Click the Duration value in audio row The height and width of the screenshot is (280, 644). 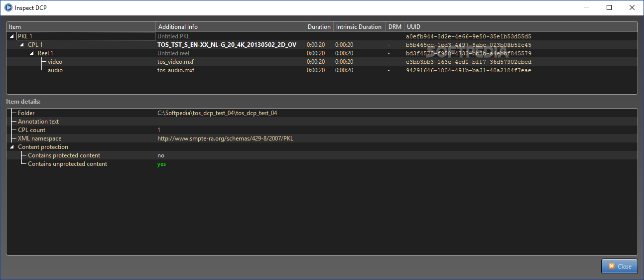[316, 70]
